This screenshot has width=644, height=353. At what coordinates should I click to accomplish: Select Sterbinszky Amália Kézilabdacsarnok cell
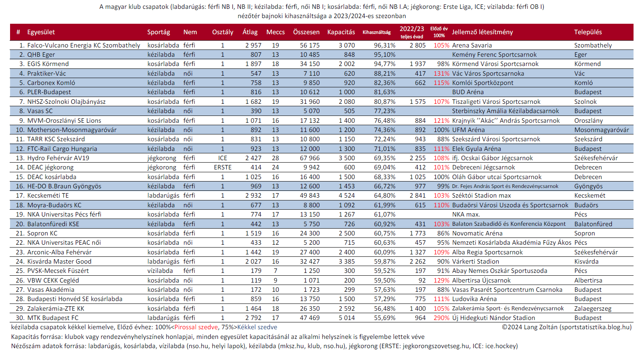[x=505, y=111]
